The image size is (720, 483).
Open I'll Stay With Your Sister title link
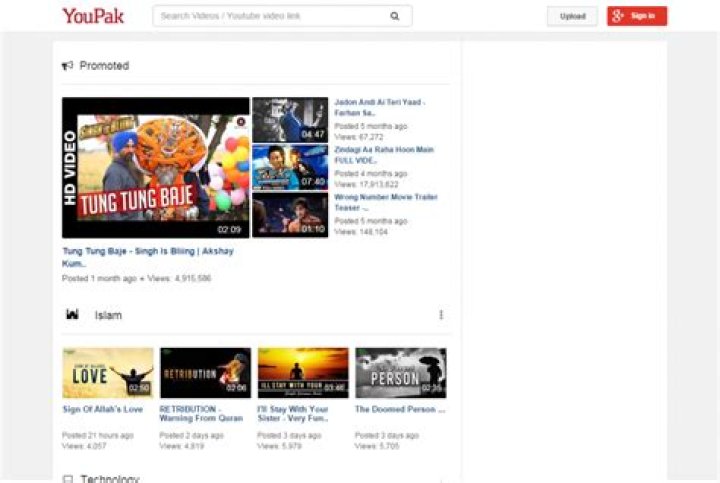click(x=293, y=414)
